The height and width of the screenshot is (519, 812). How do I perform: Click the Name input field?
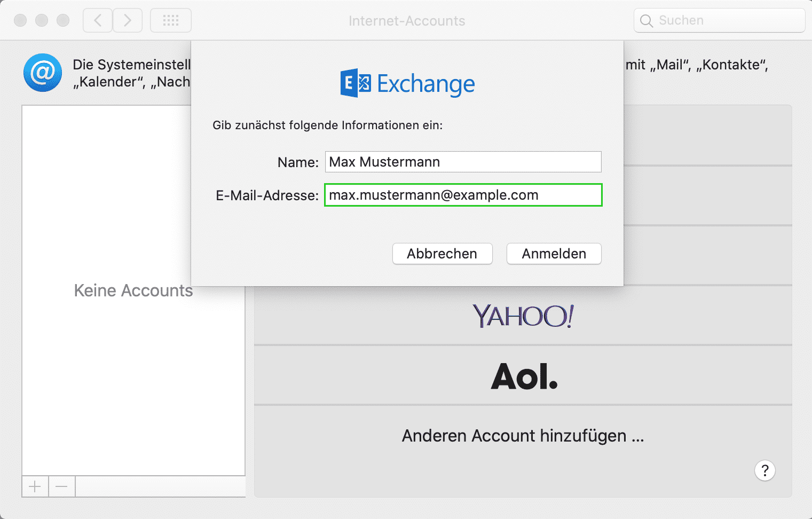click(462, 161)
